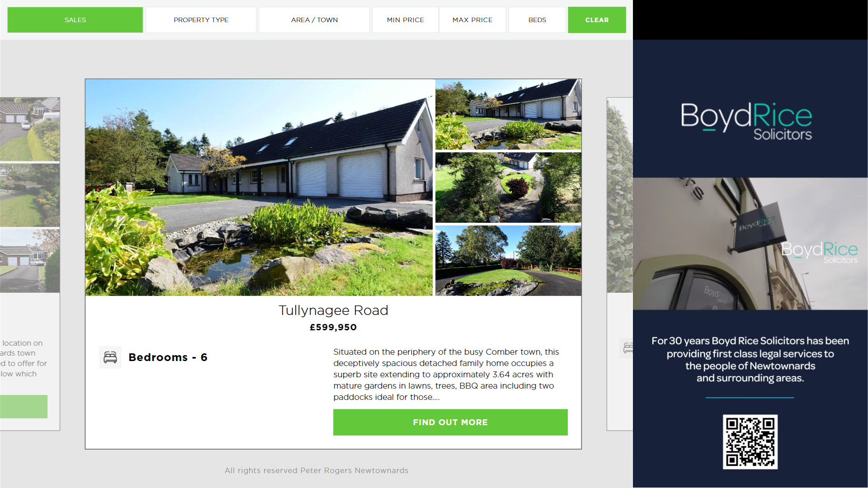Screen dimensions: 868x488
Task: Click the BoydRice Solicitors logo
Action: point(746,121)
